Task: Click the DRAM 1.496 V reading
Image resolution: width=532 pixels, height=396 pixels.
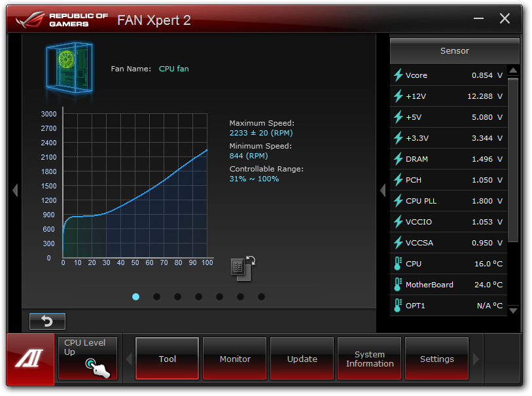Action: click(487, 159)
